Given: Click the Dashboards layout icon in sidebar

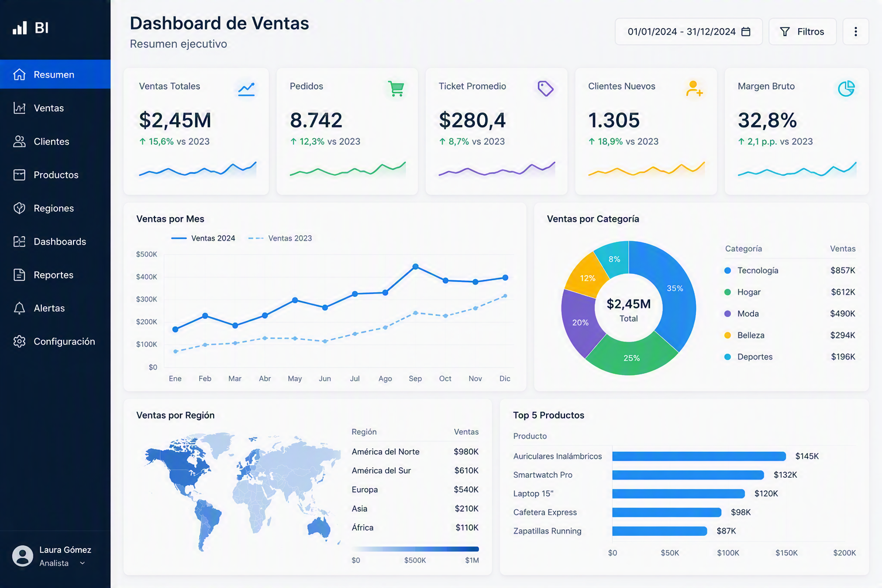Looking at the screenshot, I should pyautogui.click(x=20, y=242).
